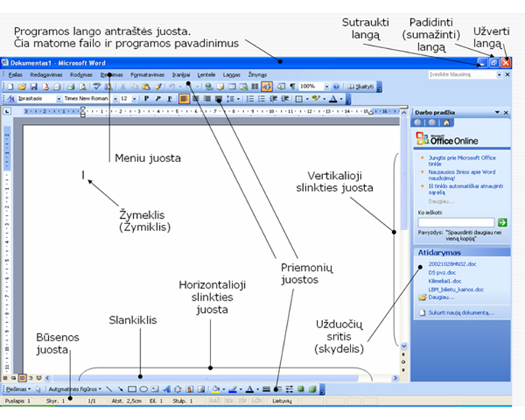Open the Redagavimas menu
This screenshot has height=420, width=525.
click(46, 75)
